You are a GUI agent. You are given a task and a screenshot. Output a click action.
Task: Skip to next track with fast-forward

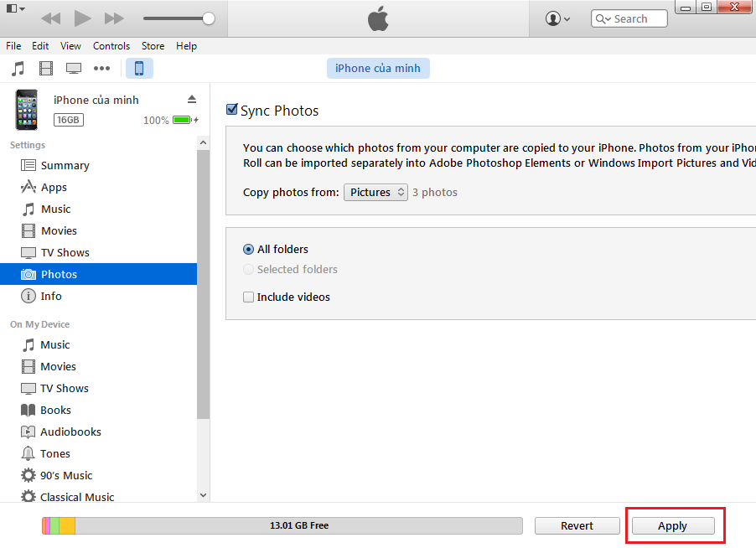point(114,18)
